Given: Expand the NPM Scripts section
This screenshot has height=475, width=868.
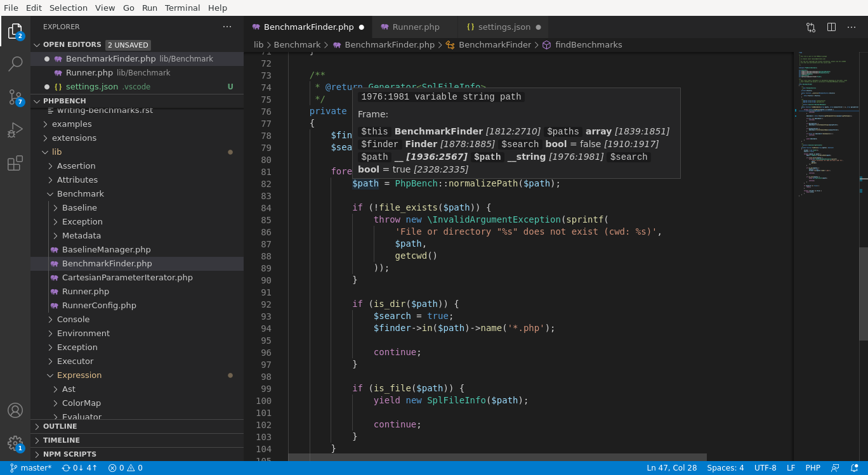Looking at the screenshot, I should coord(137,455).
